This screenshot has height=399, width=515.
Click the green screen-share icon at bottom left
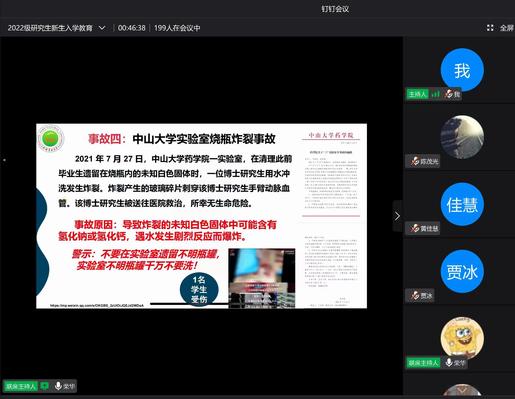pos(44,386)
